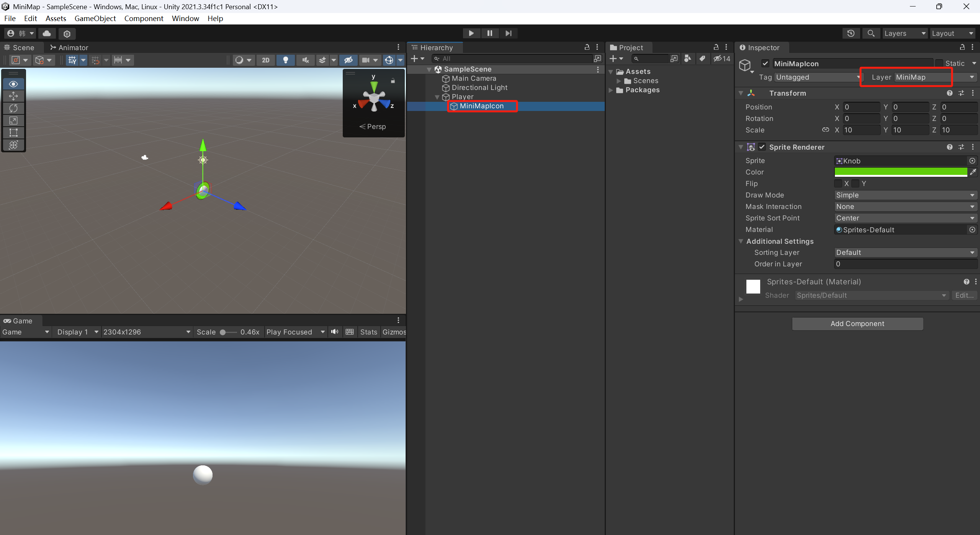Disable the Sprite Renderer component checkbox
The height and width of the screenshot is (535, 980).
point(762,147)
